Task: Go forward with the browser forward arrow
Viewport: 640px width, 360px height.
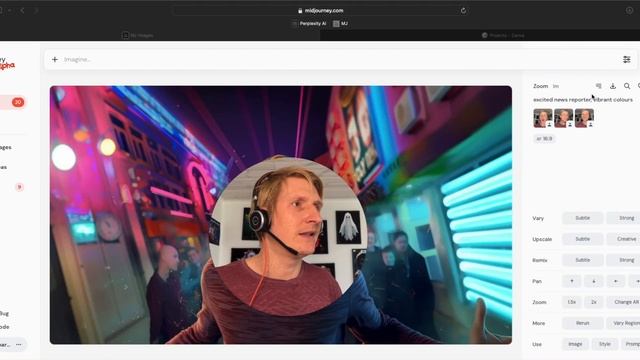Action: coord(36,10)
